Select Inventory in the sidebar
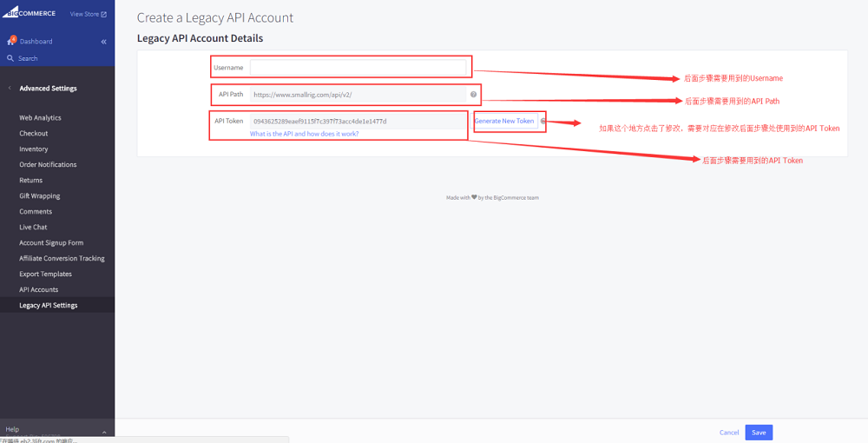 (x=34, y=149)
